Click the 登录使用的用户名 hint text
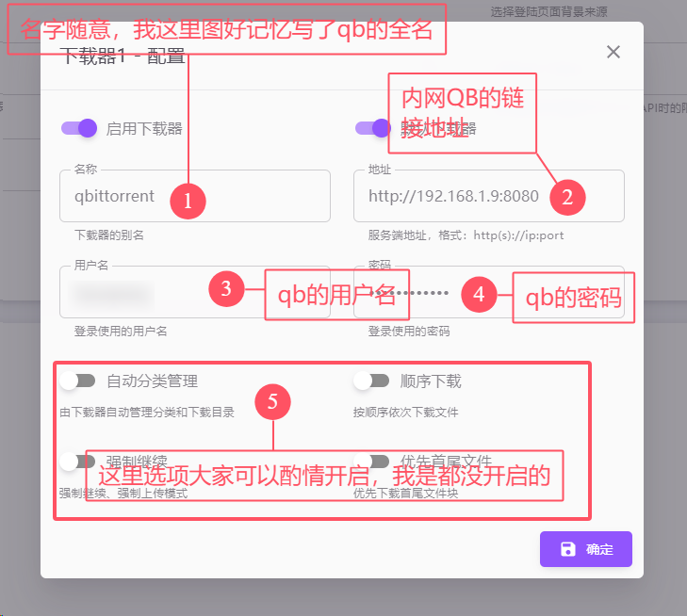The height and width of the screenshot is (616, 687). click(x=121, y=331)
